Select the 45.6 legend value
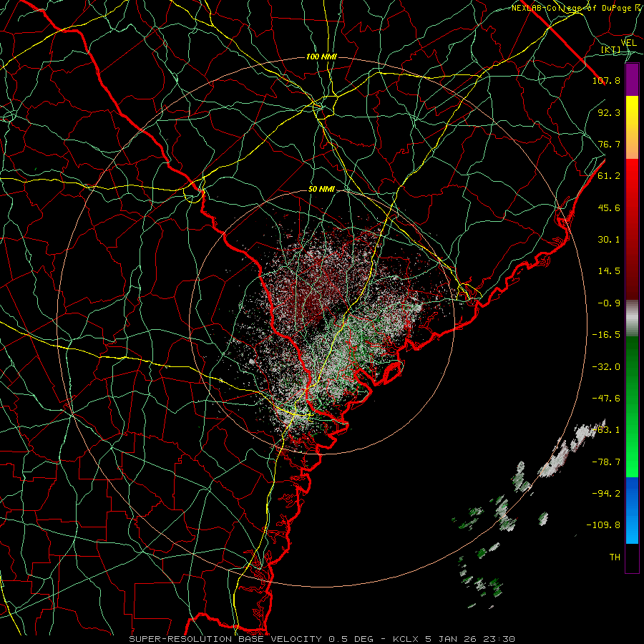Image resolution: width=644 pixels, height=644 pixels. [609, 208]
